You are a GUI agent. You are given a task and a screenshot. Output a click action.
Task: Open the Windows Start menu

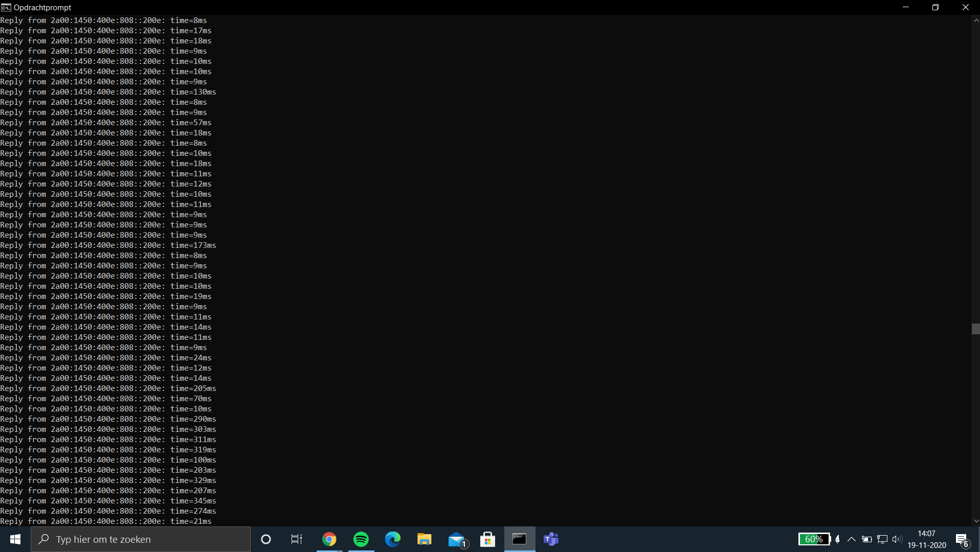coord(15,539)
